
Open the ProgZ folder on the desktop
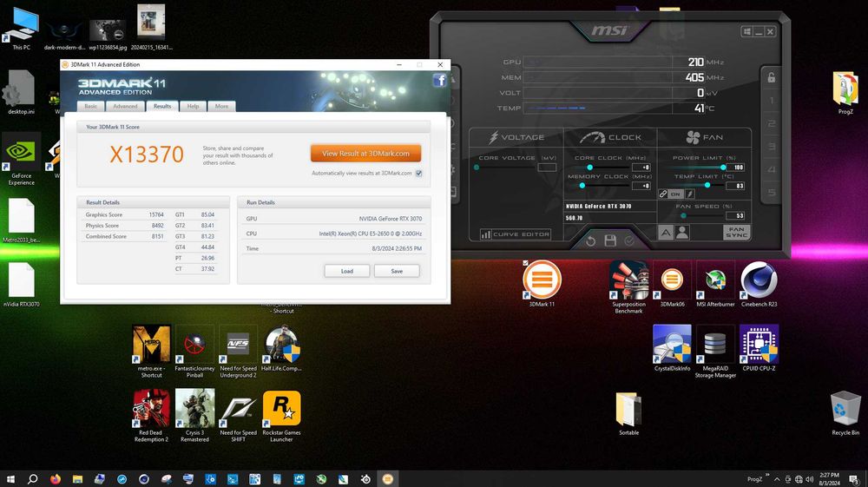845,92
